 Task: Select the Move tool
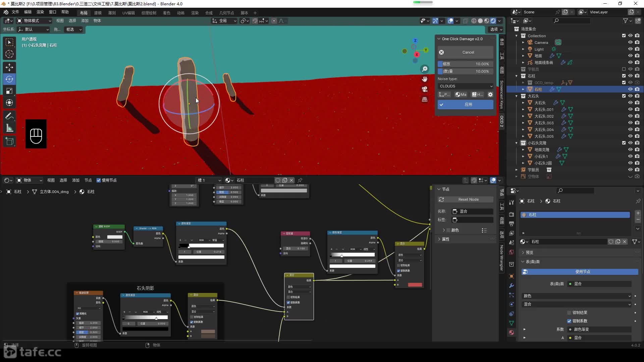[9, 67]
